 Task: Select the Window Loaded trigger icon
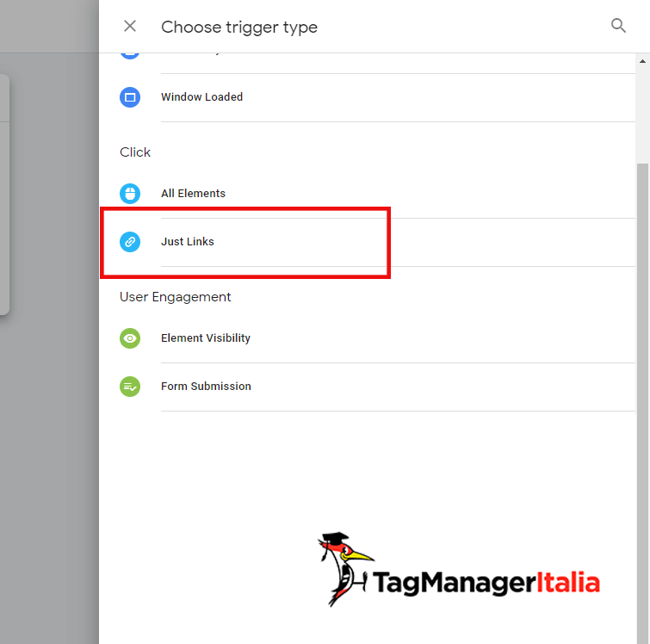tap(130, 97)
